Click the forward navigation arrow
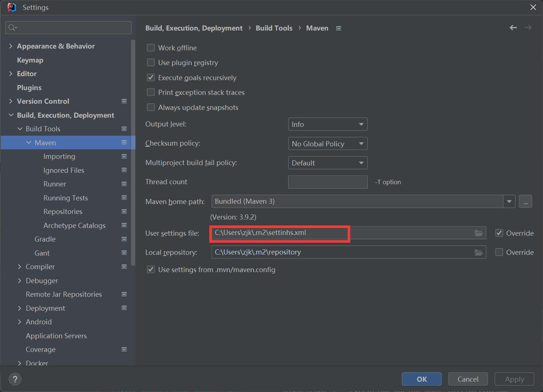 (x=528, y=28)
